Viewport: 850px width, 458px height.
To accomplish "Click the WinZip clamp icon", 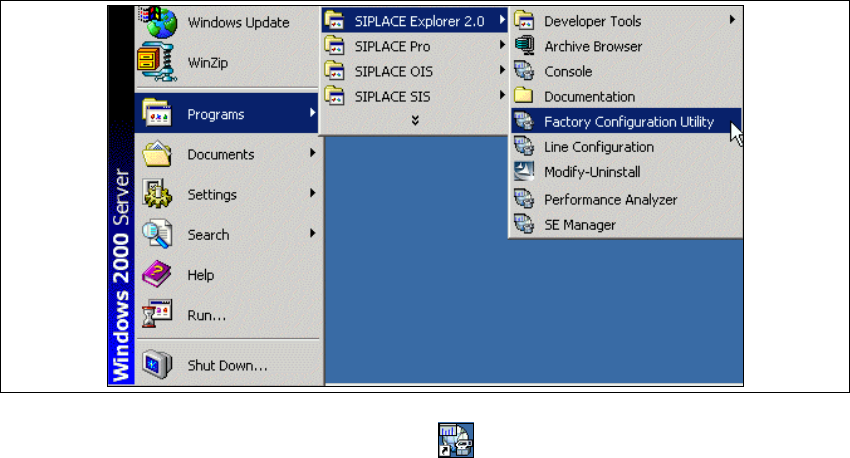I will pyautogui.click(x=157, y=62).
